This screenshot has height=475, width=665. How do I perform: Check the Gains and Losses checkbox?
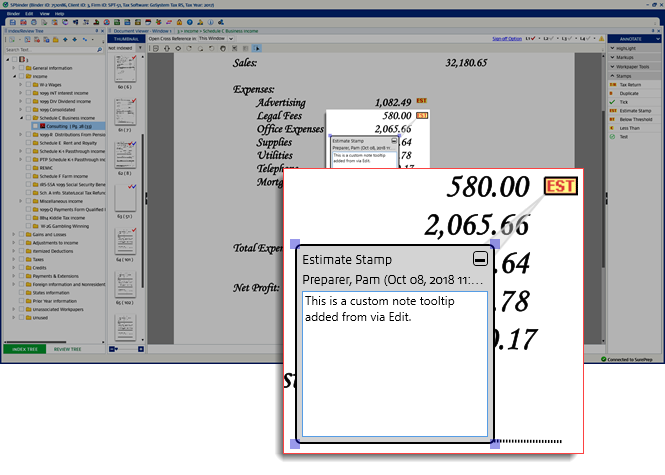pyautogui.click(x=21, y=235)
